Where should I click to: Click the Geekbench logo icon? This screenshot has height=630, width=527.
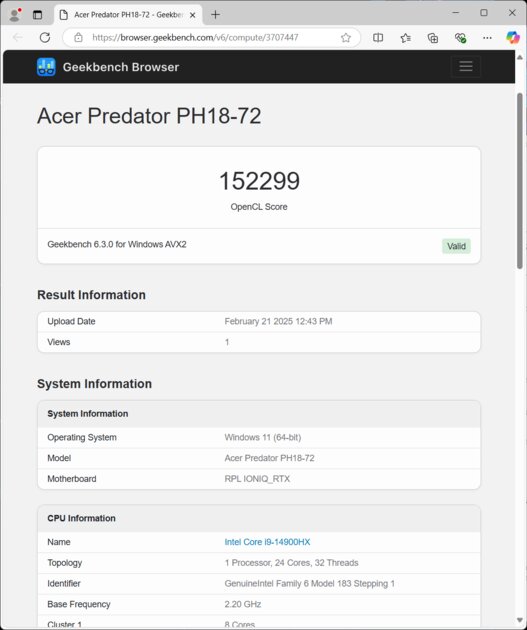click(x=46, y=67)
